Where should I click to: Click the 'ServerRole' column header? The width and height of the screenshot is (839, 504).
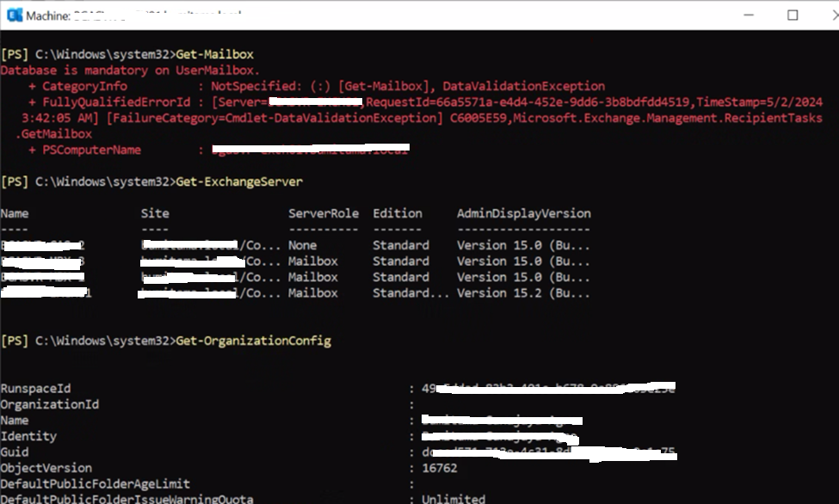pos(324,213)
